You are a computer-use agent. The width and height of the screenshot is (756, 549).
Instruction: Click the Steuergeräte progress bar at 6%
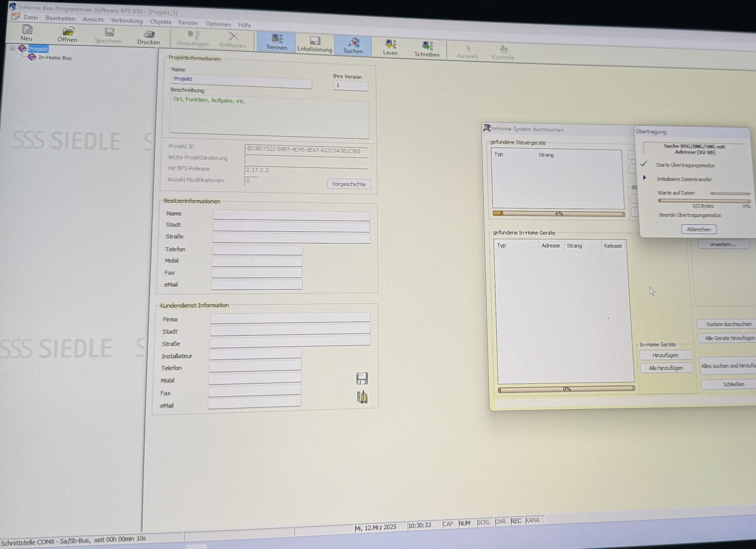[559, 214]
